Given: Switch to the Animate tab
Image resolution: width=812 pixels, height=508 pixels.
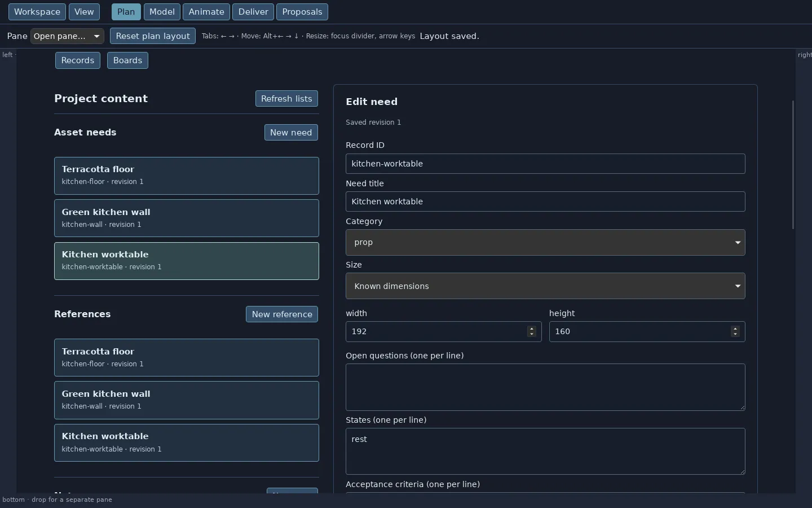Looking at the screenshot, I should pos(206,12).
